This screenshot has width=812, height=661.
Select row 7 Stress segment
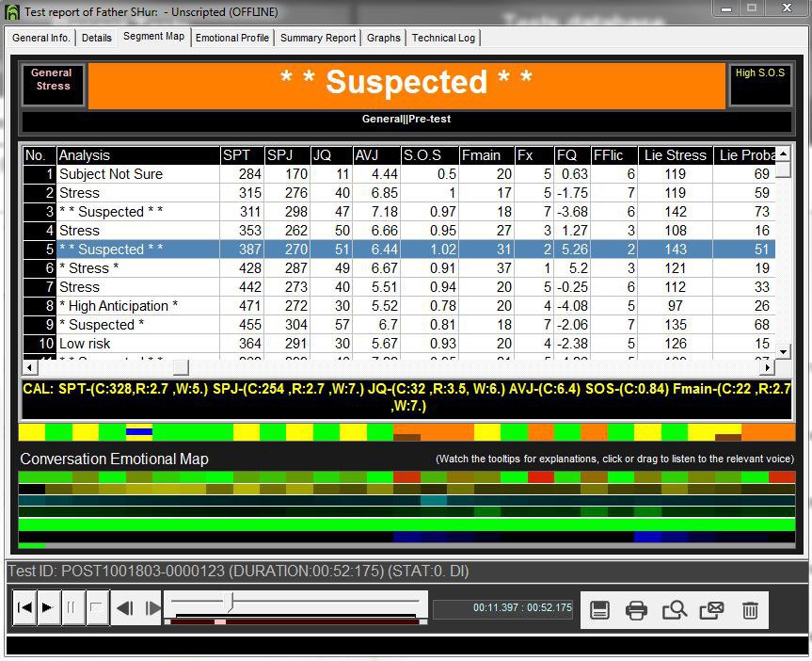(x=399, y=286)
